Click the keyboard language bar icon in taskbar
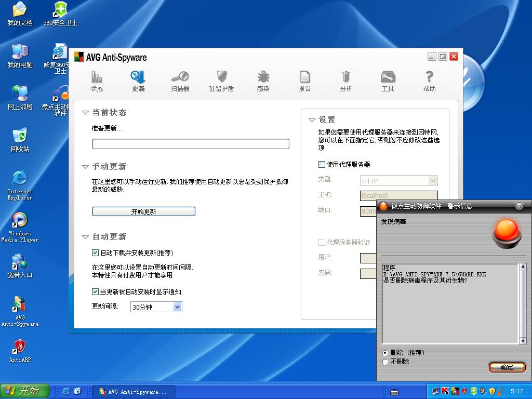 point(394,392)
